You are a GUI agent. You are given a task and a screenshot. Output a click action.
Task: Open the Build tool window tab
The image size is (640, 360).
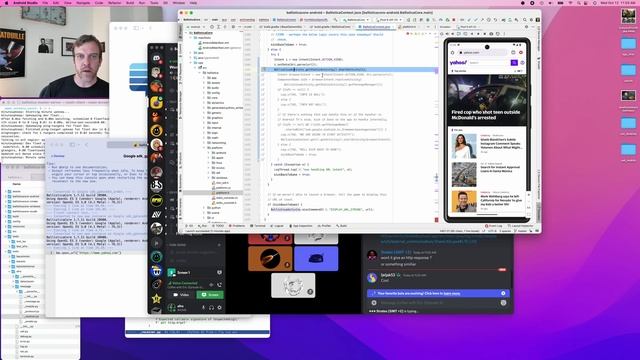(x=342, y=226)
